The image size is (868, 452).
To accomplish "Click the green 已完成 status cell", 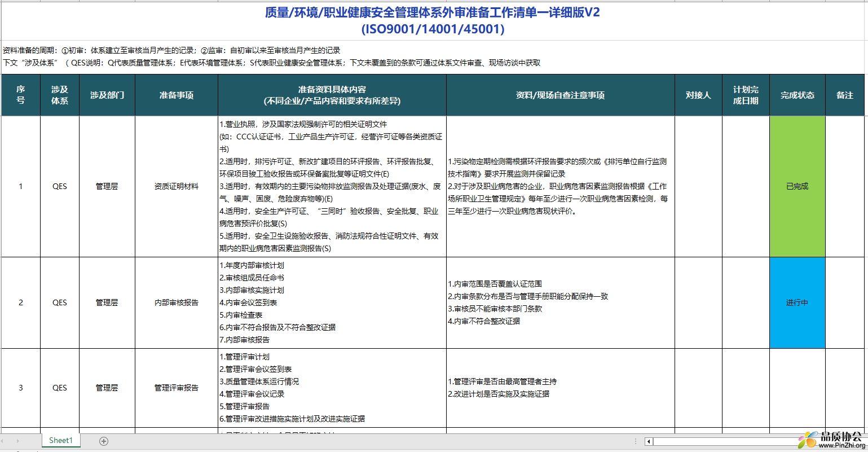I will pyautogui.click(x=797, y=187).
